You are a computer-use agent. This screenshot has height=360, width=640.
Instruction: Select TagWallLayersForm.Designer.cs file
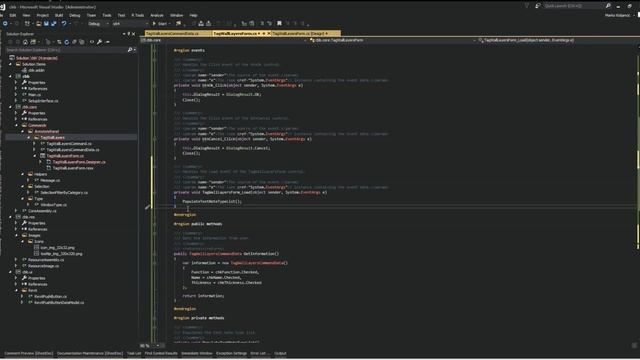coord(79,162)
